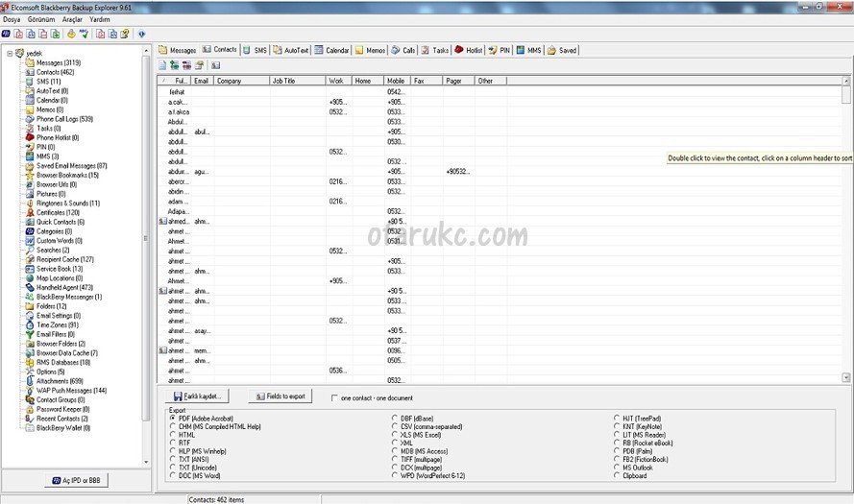This screenshot has width=854, height=504.
Task: Select Messages (3119) in the tree
Action: [x=59, y=62]
